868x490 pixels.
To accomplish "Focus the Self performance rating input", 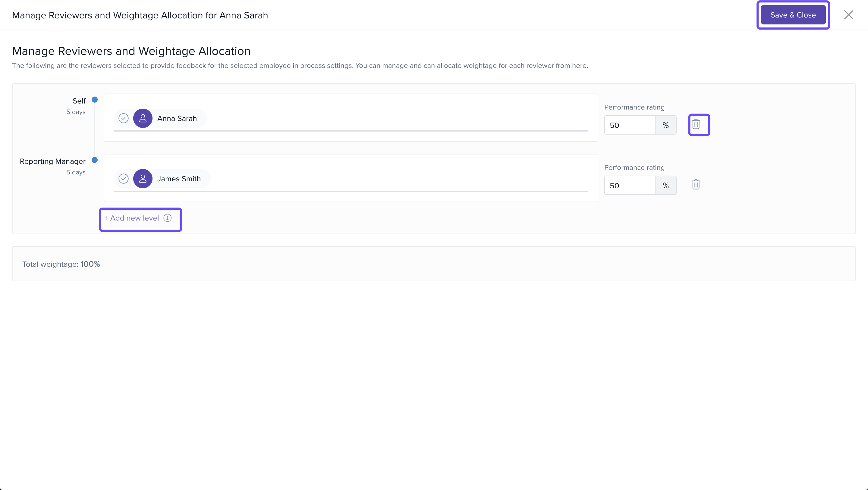I will 629,125.
